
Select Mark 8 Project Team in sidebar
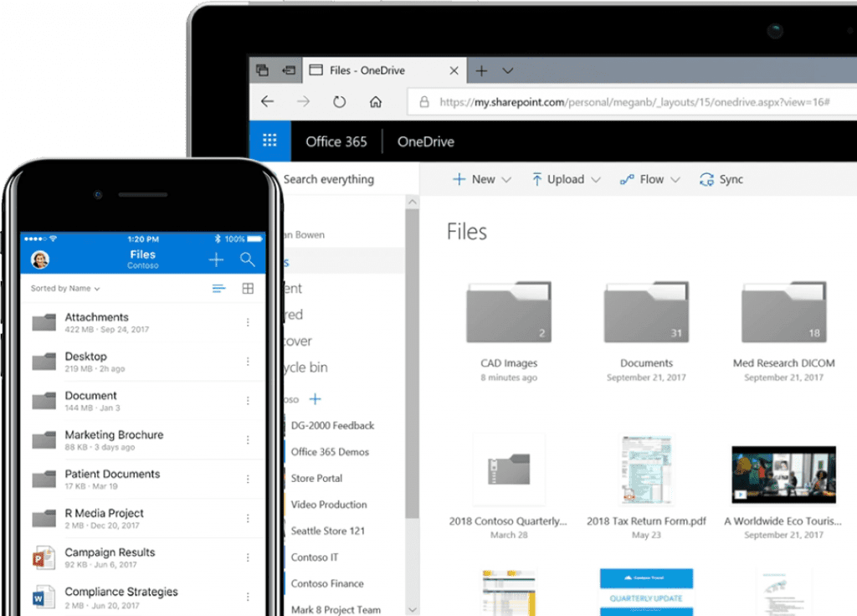click(336, 609)
